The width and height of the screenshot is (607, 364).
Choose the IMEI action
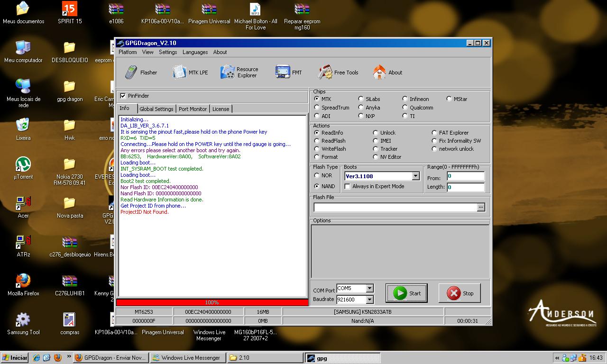point(376,141)
